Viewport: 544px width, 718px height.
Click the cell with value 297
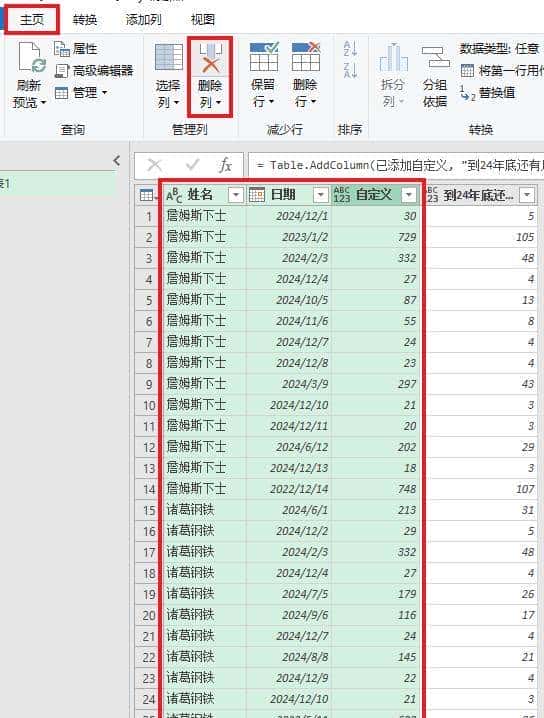coord(375,384)
